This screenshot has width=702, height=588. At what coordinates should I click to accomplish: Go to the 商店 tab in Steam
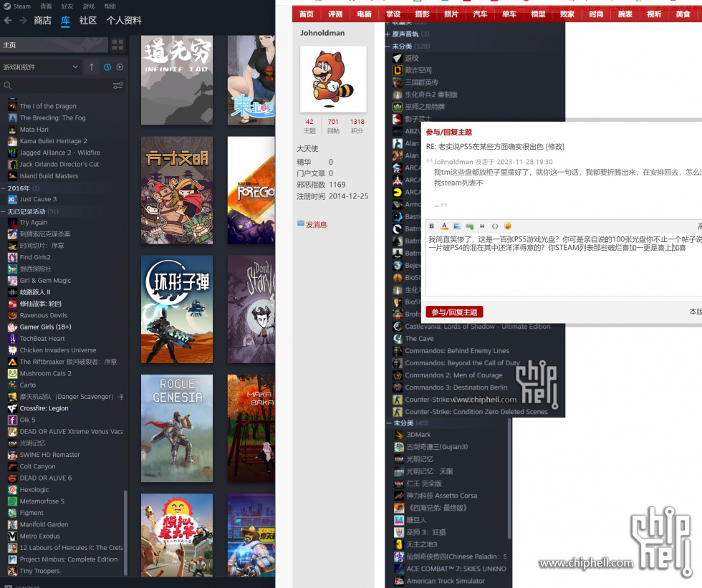pyautogui.click(x=42, y=20)
